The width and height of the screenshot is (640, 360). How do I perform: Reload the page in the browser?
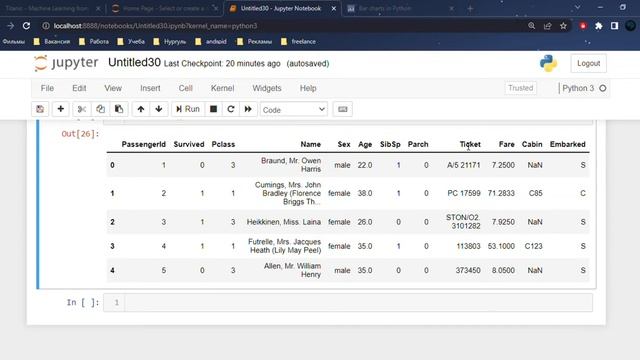tap(27, 26)
